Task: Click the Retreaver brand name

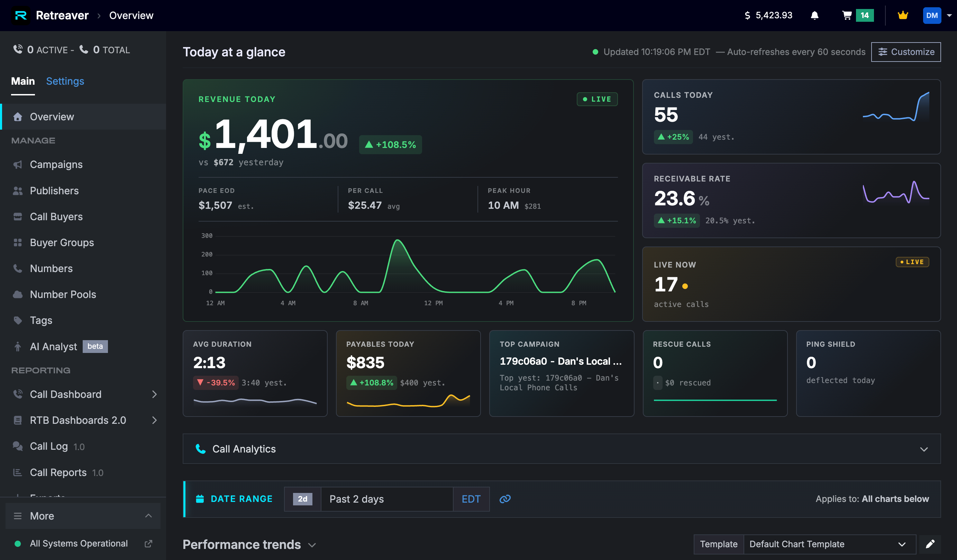Action: tap(62, 16)
